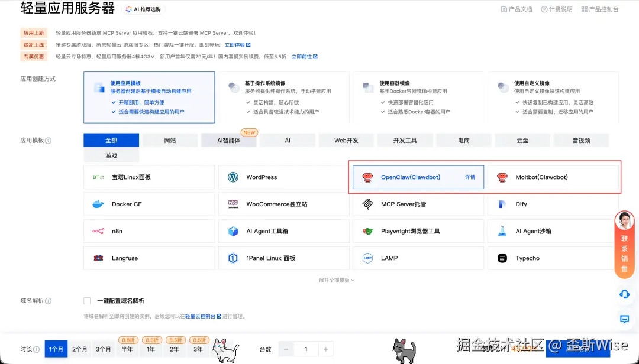639x364 pixels.
Task: Click the info icon beside 应用模板
Action: point(48,141)
